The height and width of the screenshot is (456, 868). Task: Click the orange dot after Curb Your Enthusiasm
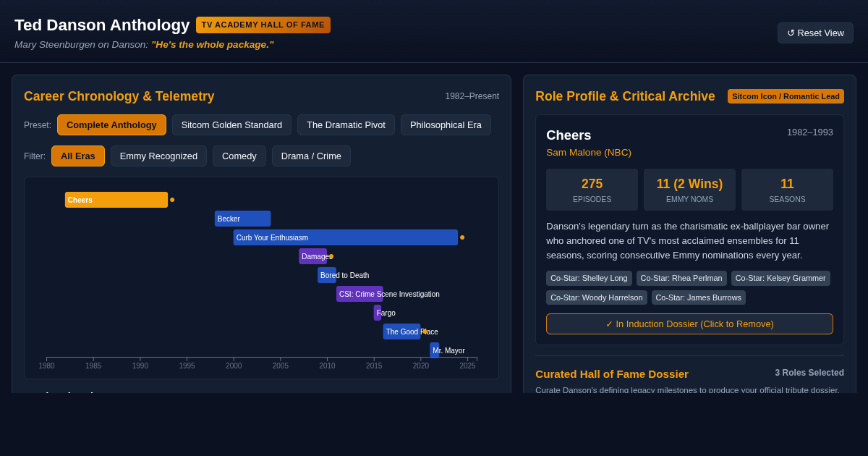click(x=462, y=237)
